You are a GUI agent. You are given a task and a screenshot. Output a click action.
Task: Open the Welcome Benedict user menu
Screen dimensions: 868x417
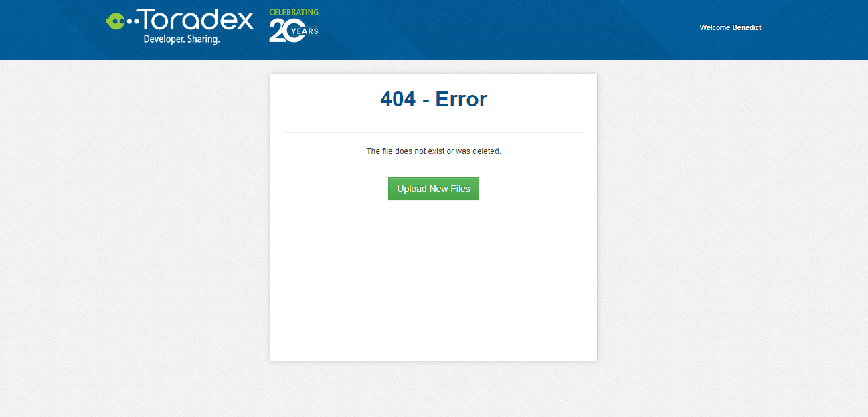click(730, 27)
